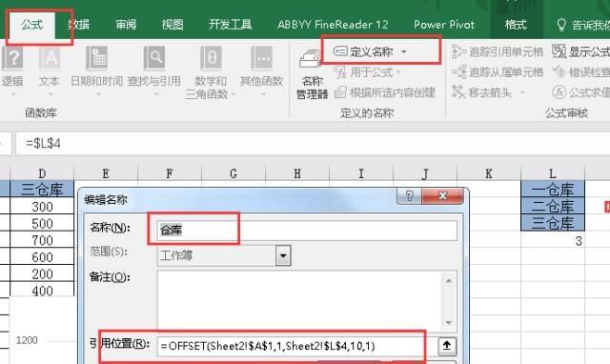Select column D header
This screenshot has height=364, width=610.
pos(42,173)
